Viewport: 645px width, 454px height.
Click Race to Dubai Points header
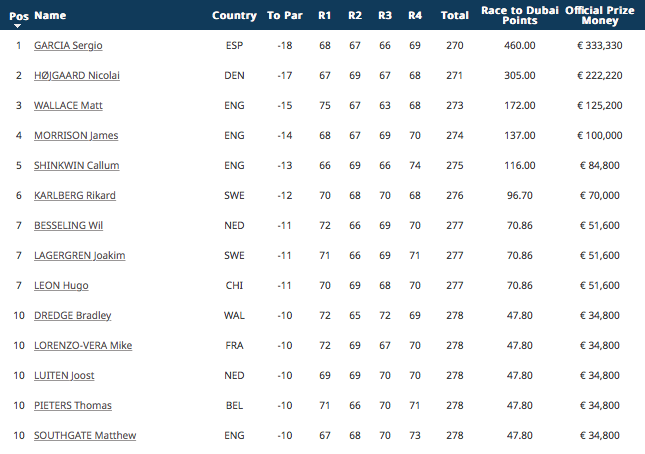520,16
